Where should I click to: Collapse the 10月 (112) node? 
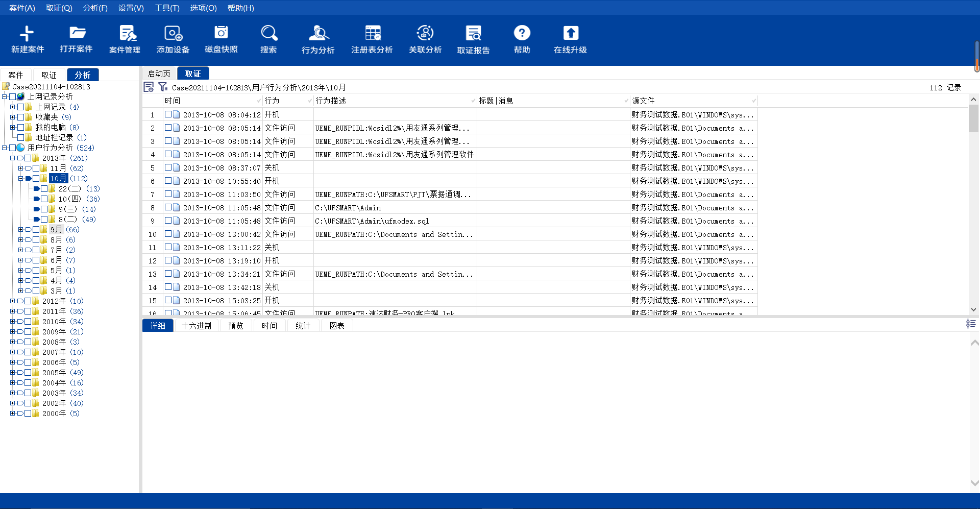[21, 178]
